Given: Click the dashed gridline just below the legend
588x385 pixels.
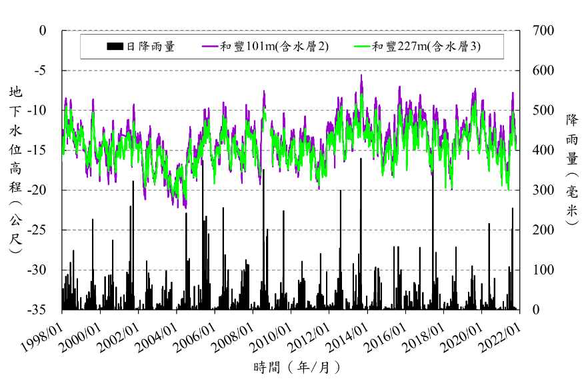Looking at the screenshot, I should point(291,70).
